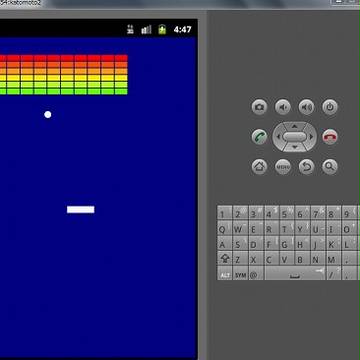Click the green call button
This screenshot has width=360, height=360.
pos(259,137)
